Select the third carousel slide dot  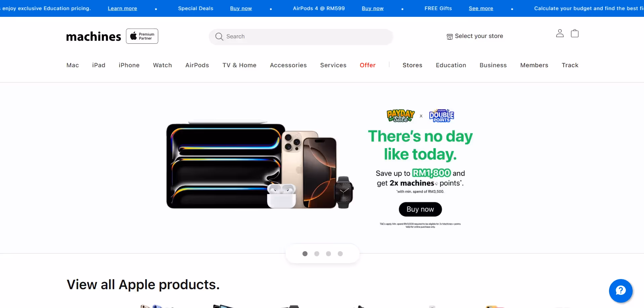pyautogui.click(x=329, y=254)
